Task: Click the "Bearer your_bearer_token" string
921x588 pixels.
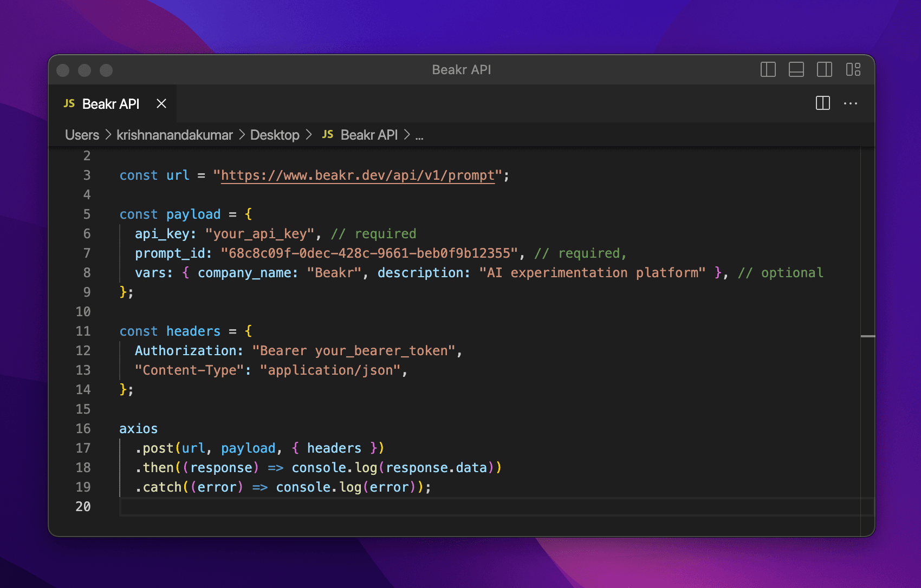Action: pyautogui.click(x=354, y=351)
